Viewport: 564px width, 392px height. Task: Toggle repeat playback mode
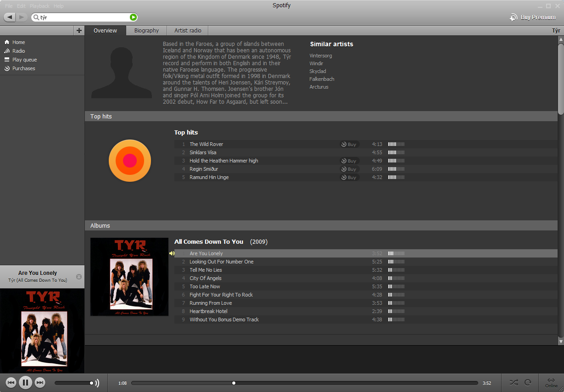click(x=528, y=382)
